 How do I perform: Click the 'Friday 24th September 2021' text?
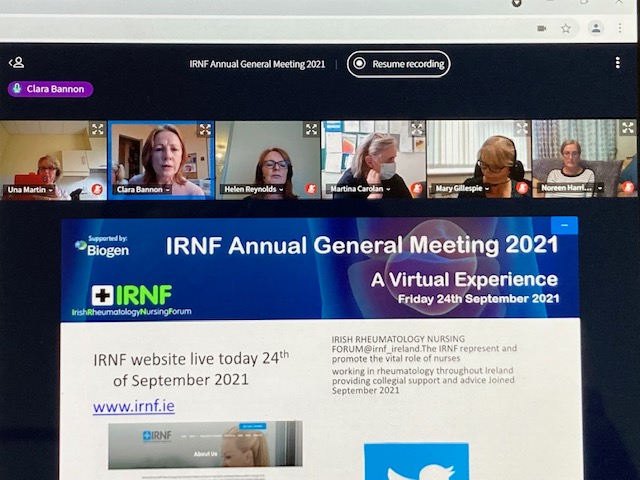pyautogui.click(x=478, y=299)
